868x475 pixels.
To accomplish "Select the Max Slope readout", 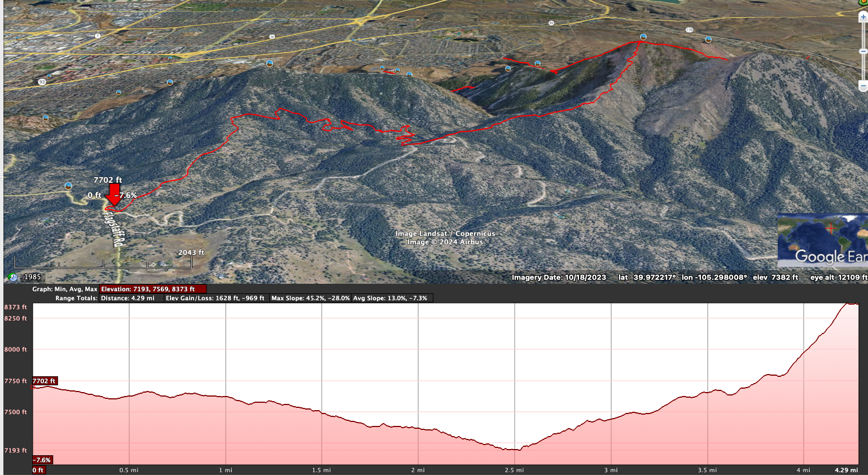I will point(310,298).
